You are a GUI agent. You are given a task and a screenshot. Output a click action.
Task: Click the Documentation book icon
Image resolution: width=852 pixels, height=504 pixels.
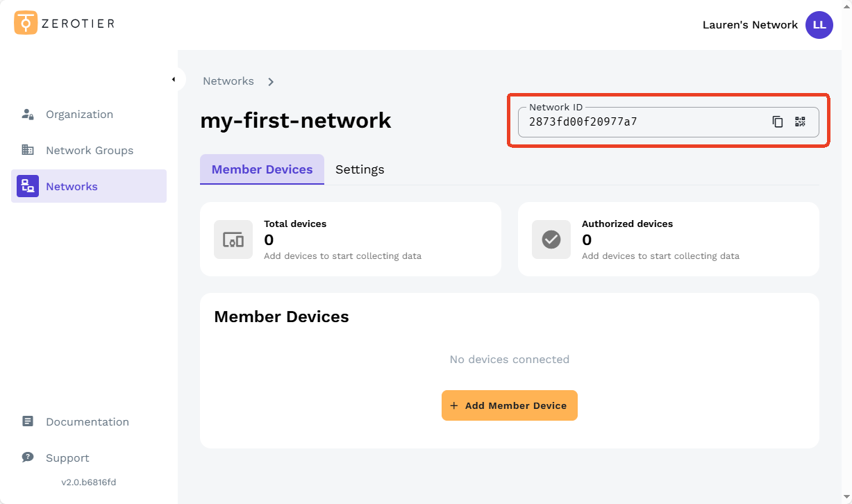27,421
